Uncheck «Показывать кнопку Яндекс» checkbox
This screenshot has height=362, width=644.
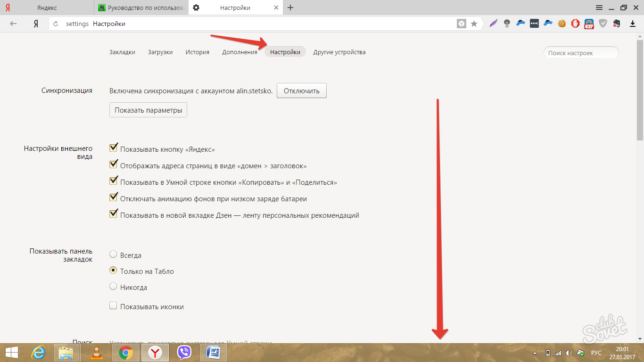pos(113,148)
